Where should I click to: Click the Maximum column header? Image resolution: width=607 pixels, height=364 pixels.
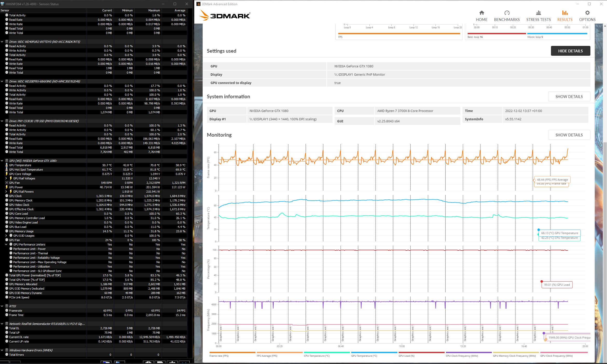point(148,10)
